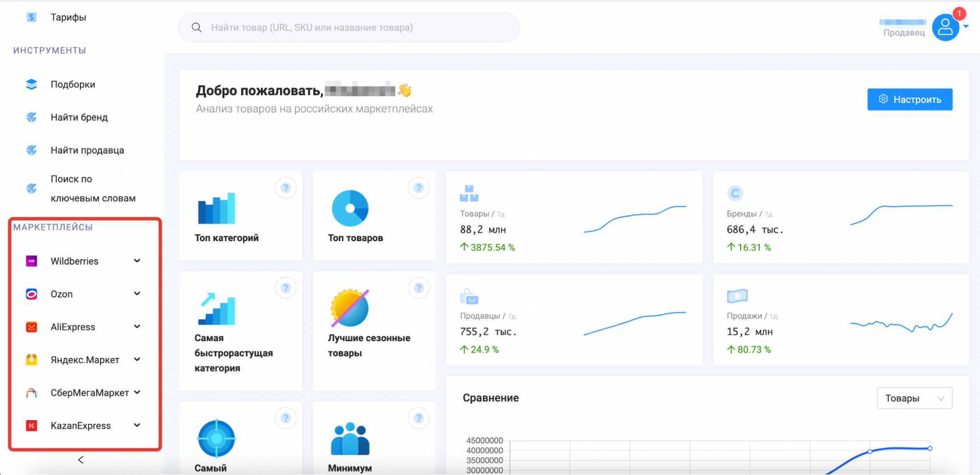Viewport: 980px width, 475px height.
Task: Open Самая быстрорастущая категория link
Action: pyautogui.click(x=233, y=353)
